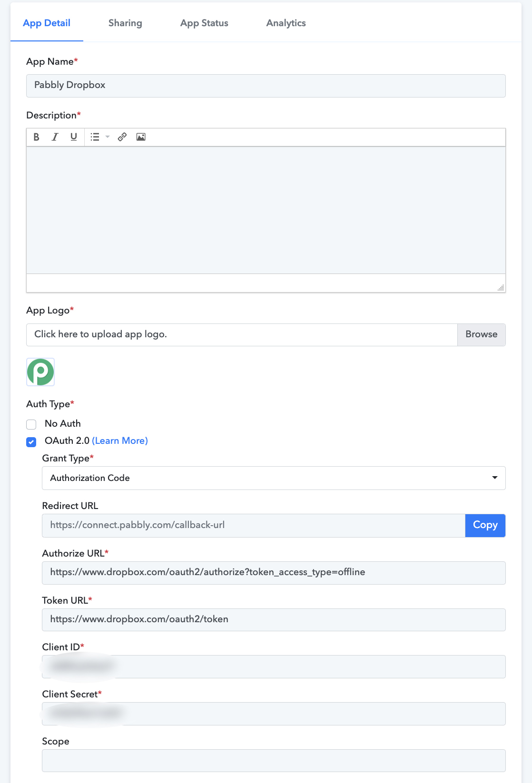
Task: Switch to the App Detail tab
Action: pos(47,23)
